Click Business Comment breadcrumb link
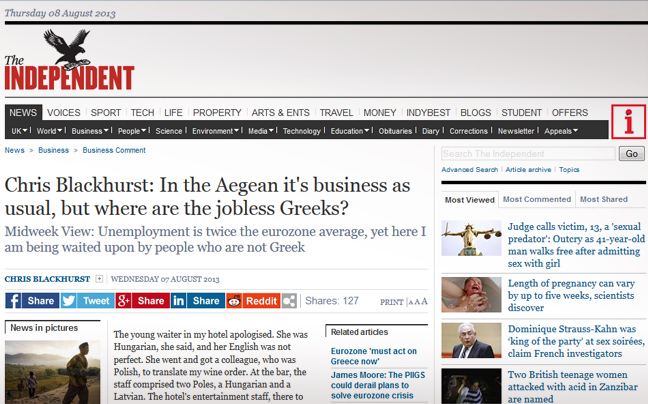648x404 pixels. [114, 150]
